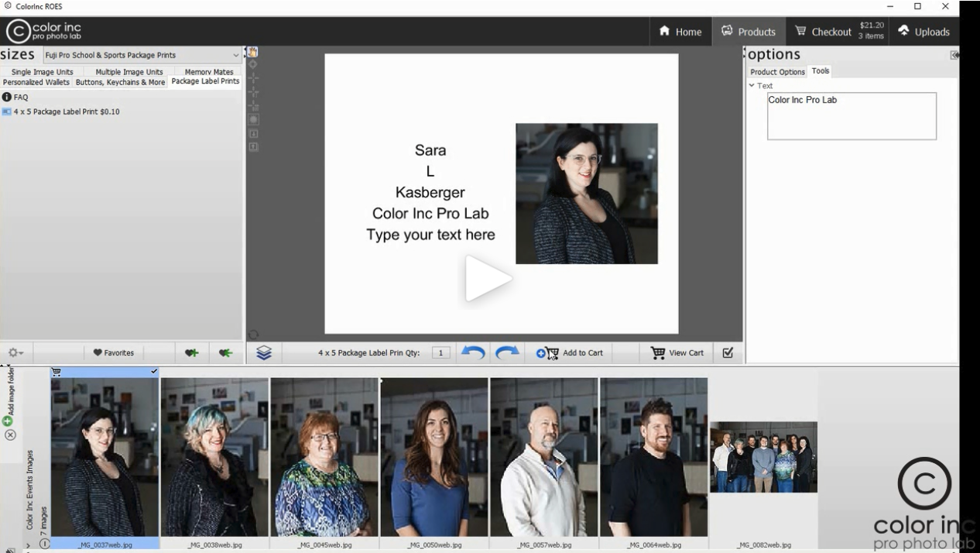The height and width of the screenshot is (553, 980).
Task: Click the FAQ info icon
Action: [6, 98]
